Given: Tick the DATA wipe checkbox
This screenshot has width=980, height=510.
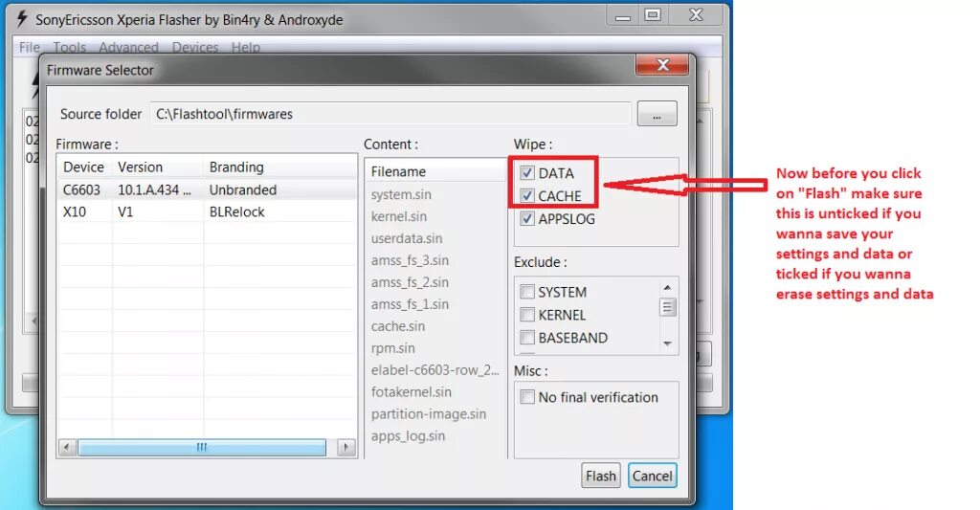Looking at the screenshot, I should click(x=527, y=173).
